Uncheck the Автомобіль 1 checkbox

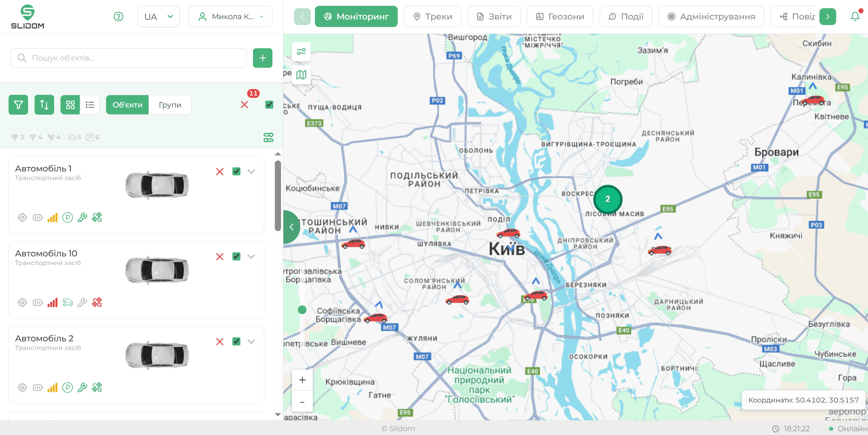pos(236,171)
